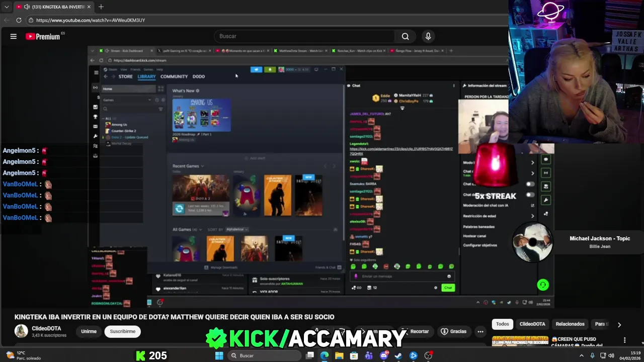Open Steam from the taskbar
This screenshot has height=362, width=644.
[398, 355]
